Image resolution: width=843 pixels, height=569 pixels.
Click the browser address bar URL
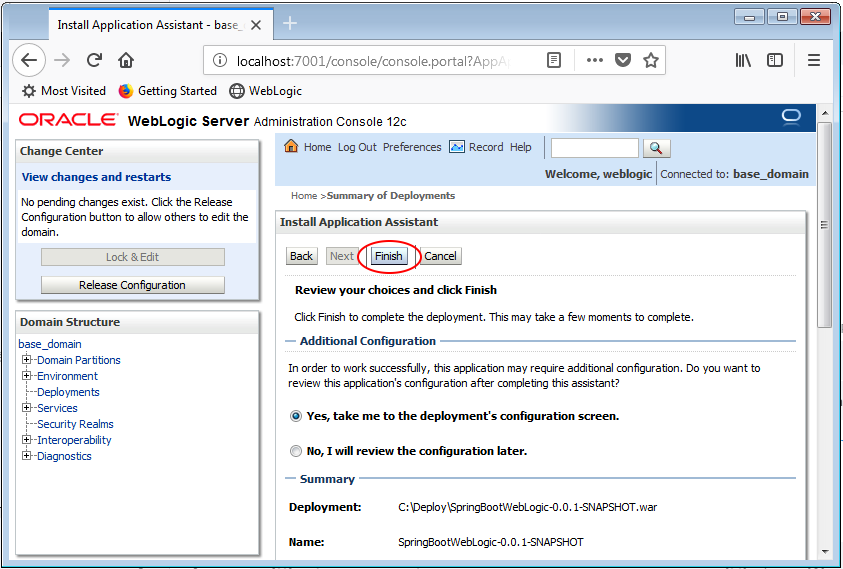pyautogui.click(x=373, y=61)
